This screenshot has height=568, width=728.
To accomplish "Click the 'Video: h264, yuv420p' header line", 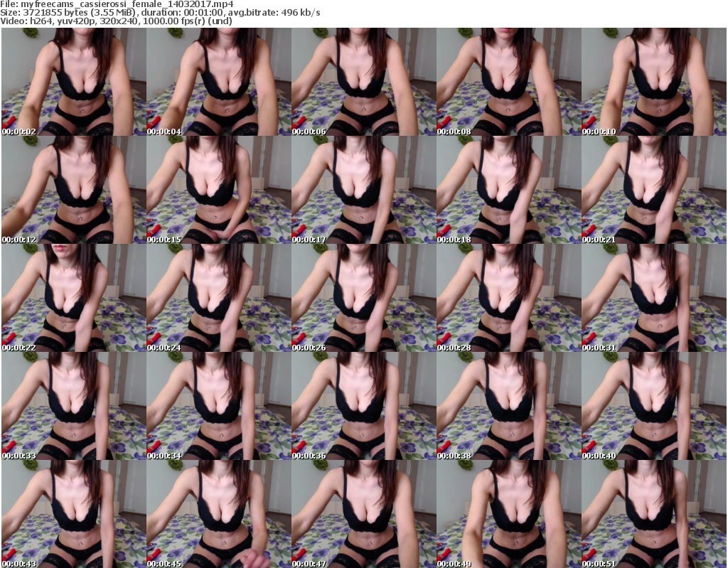I will click(116, 21).
